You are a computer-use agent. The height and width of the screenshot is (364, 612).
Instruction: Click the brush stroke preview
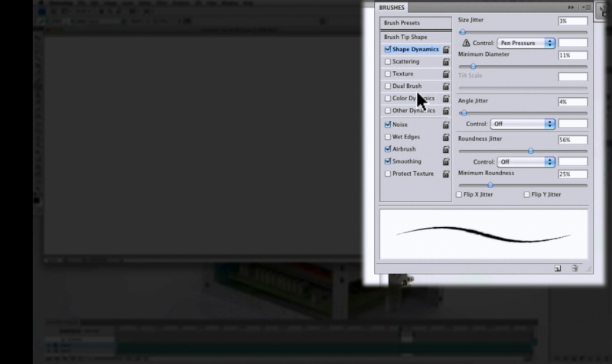(x=483, y=234)
